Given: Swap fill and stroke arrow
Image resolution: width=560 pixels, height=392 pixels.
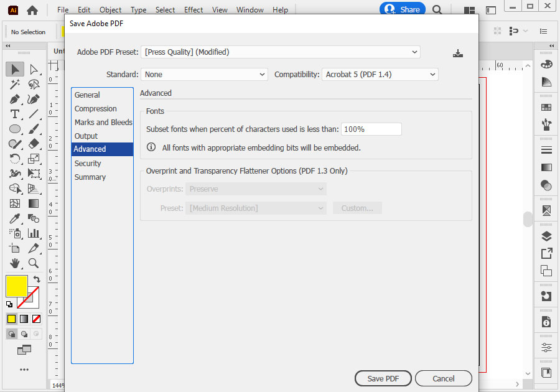Looking at the screenshot, I should [x=37, y=279].
